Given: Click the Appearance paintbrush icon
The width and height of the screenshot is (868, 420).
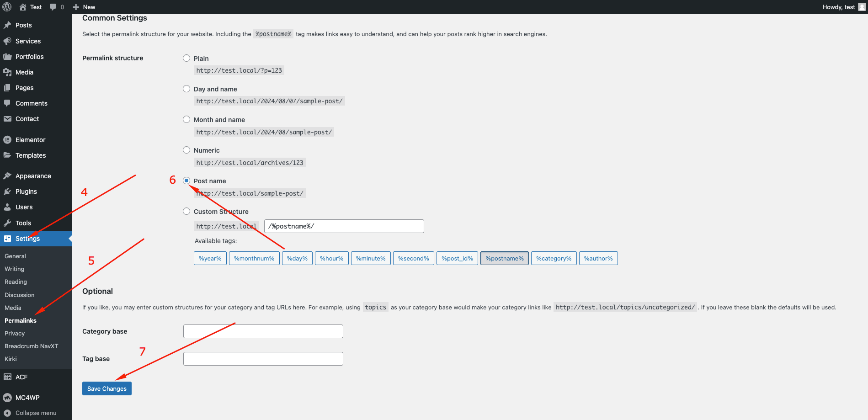Looking at the screenshot, I should coord(7,176).
